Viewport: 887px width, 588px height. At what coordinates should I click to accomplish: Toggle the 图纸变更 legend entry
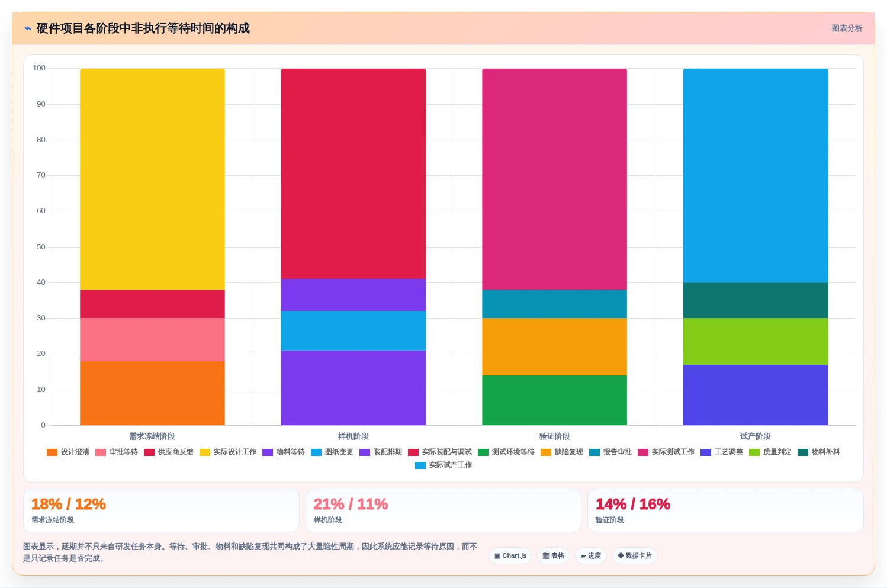pyautogui.click(x=332, y=452)
